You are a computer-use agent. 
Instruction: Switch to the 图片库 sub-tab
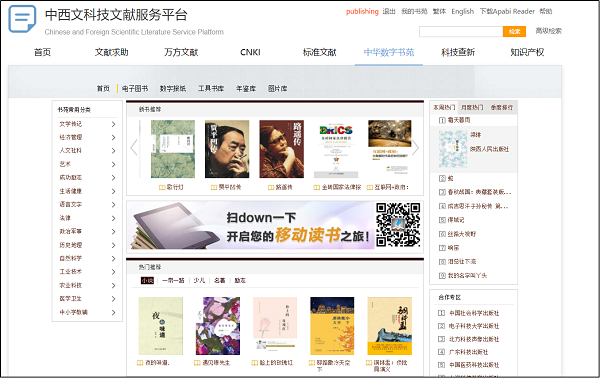(278, 89)
